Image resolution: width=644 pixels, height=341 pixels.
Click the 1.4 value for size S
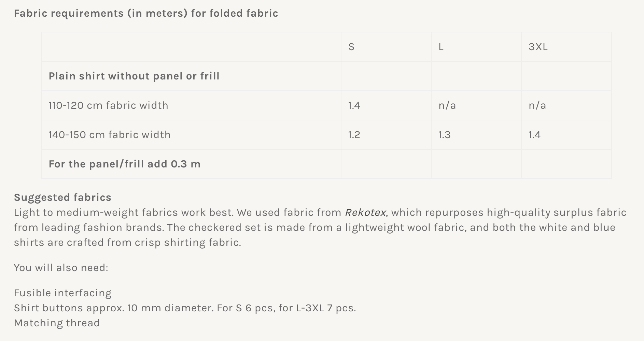[354, 105]
